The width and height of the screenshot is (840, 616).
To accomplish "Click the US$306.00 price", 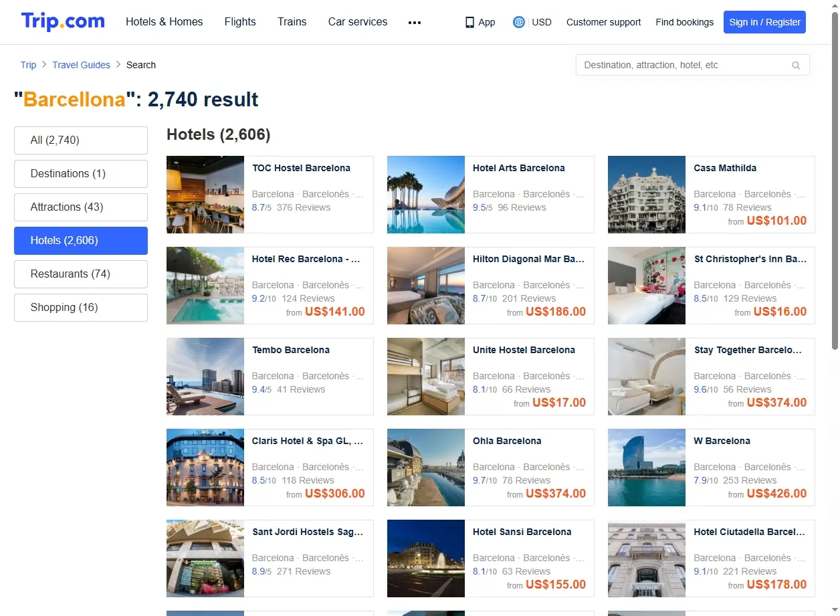I will tap(335, 494).
